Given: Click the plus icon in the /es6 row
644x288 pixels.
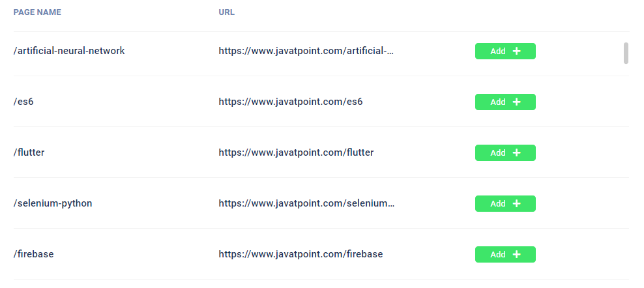Looking at the screenshot, I should pos(517,102).
